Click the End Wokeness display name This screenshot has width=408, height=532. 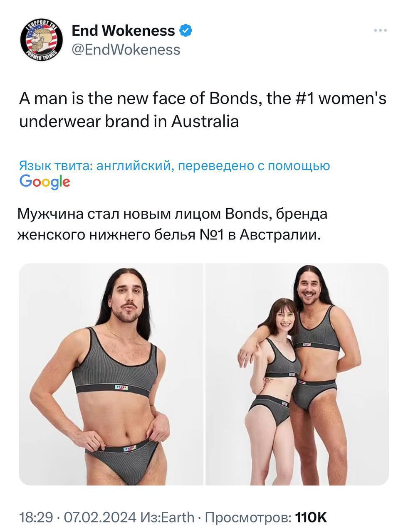tap(123, 30)
